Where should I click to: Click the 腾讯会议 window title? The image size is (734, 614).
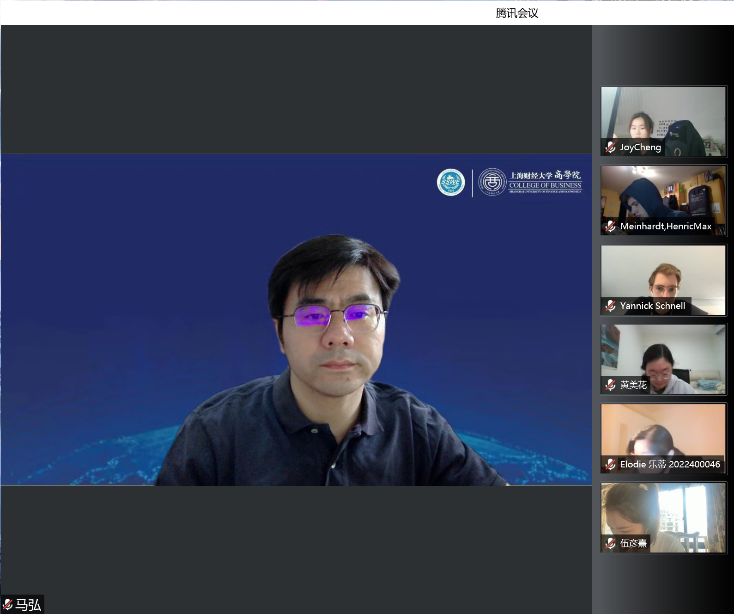click(517, 13)
